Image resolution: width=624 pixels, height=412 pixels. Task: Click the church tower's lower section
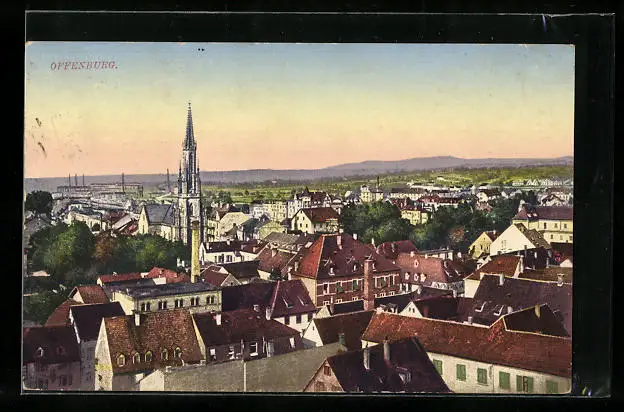[189, 213]
